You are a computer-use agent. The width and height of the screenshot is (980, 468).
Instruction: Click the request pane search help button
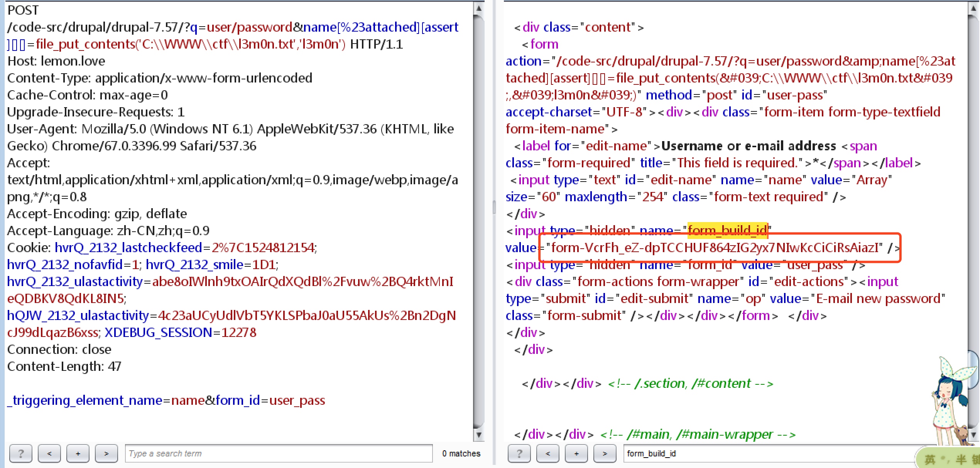coord(21,453)
